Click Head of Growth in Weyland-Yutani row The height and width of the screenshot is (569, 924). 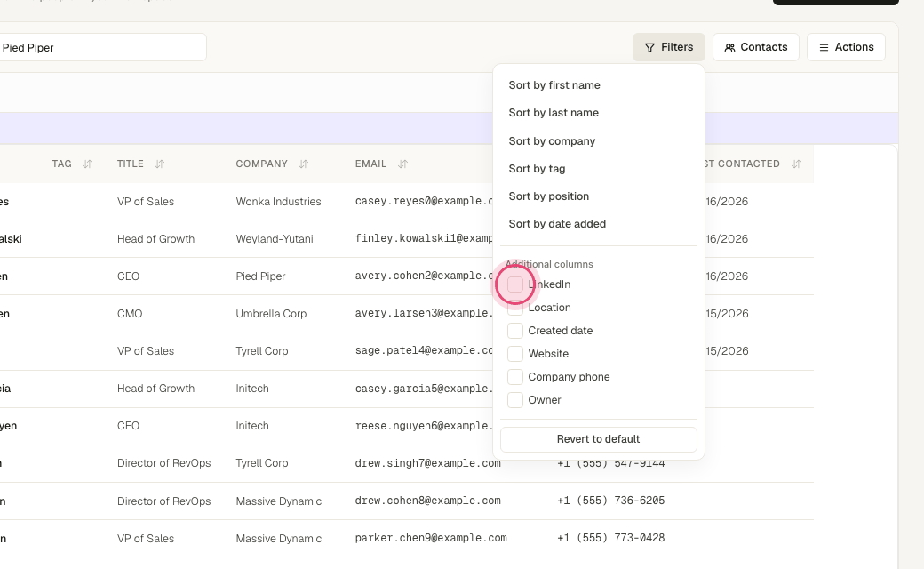point(155,239)
